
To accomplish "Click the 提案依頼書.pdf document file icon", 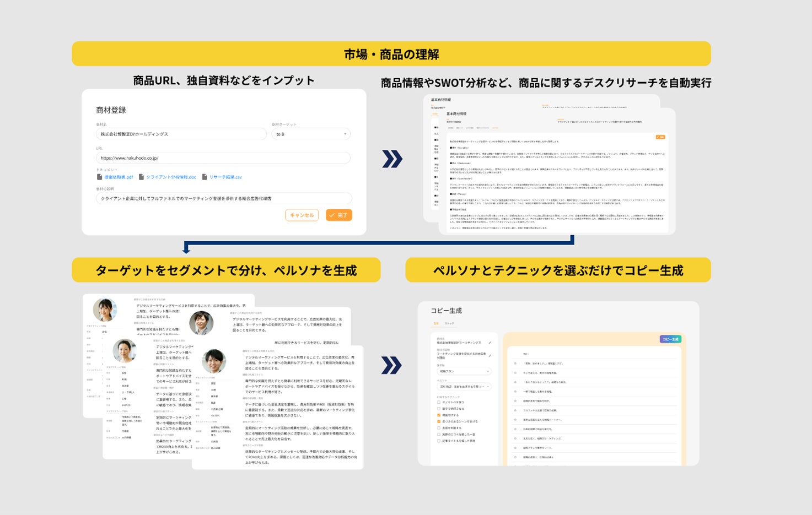I will [x=99, y=177].
